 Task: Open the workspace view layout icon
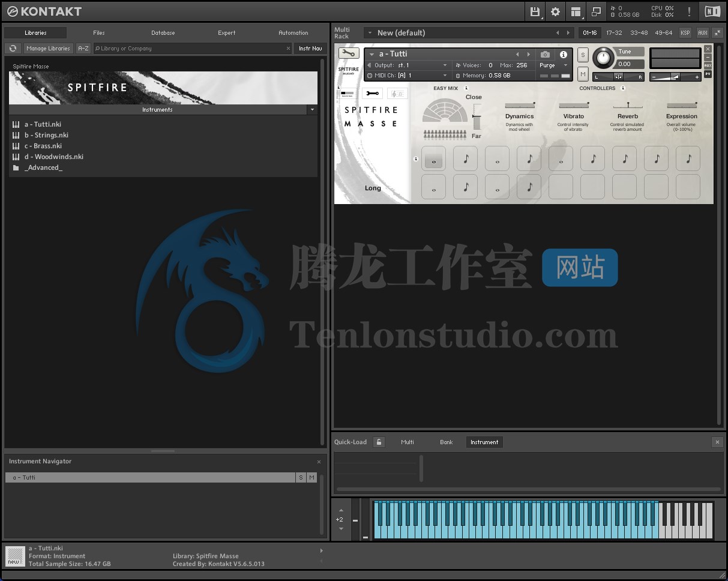click(x=576, y=11)
